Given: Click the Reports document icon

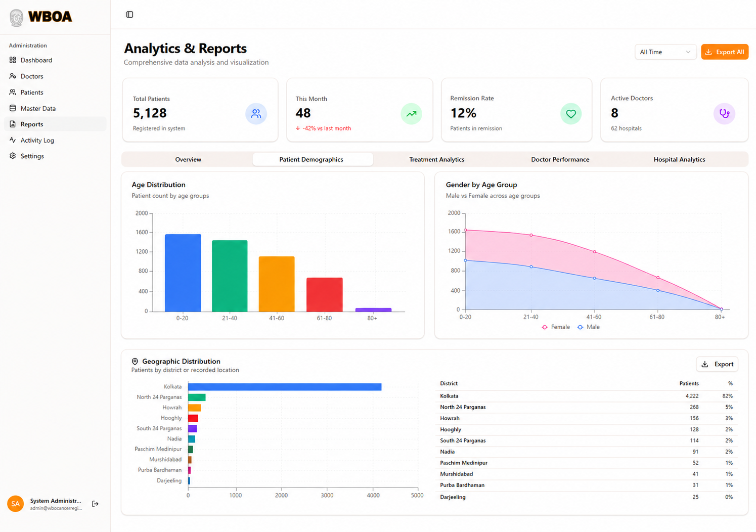Looking at the screenshot, I should click(13, 124).
